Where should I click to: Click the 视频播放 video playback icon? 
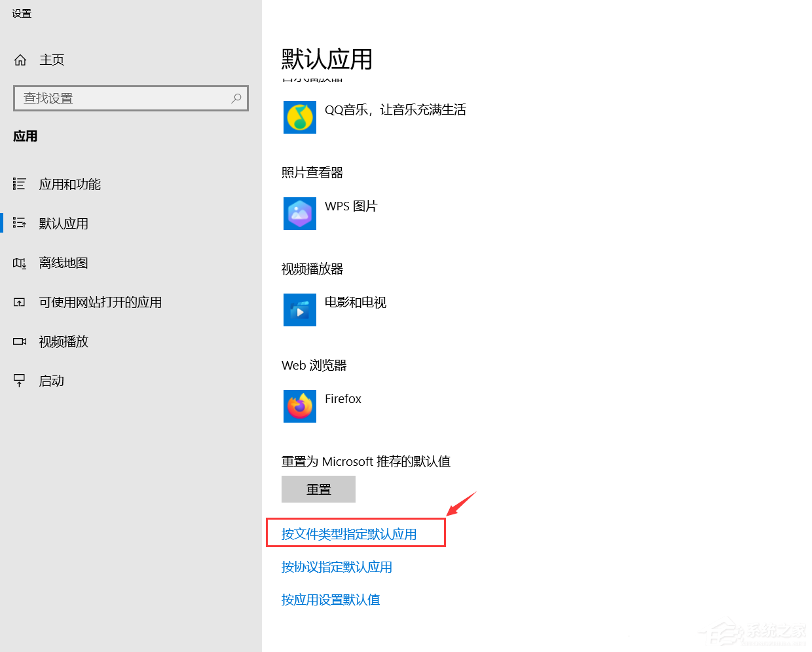[x=20, y=341]
